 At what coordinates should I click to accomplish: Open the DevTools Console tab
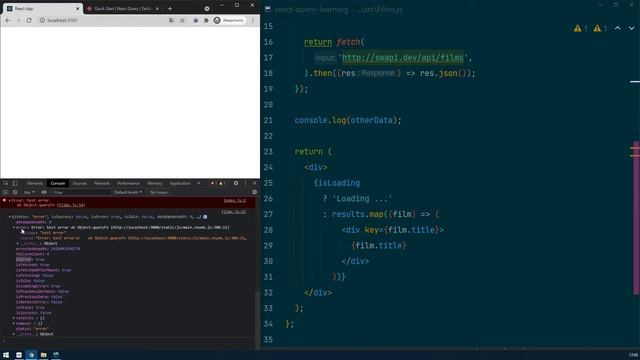(58, 183)
